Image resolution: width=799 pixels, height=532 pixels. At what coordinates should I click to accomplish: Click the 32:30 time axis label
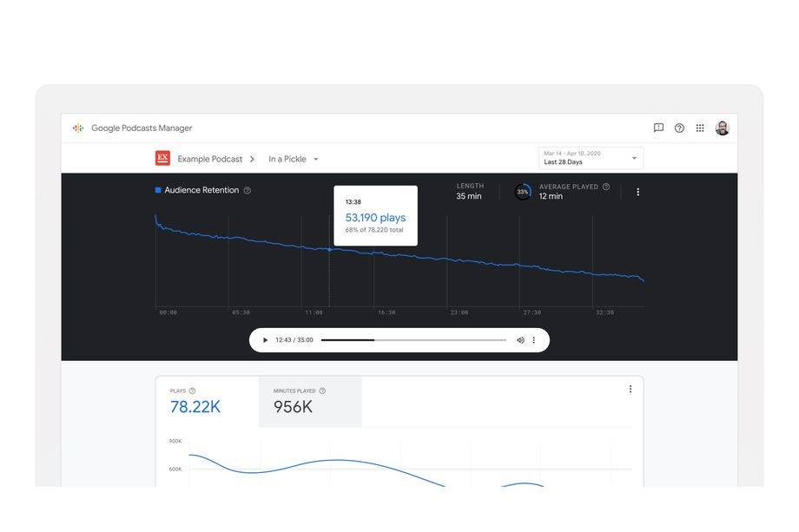(604, 312)
